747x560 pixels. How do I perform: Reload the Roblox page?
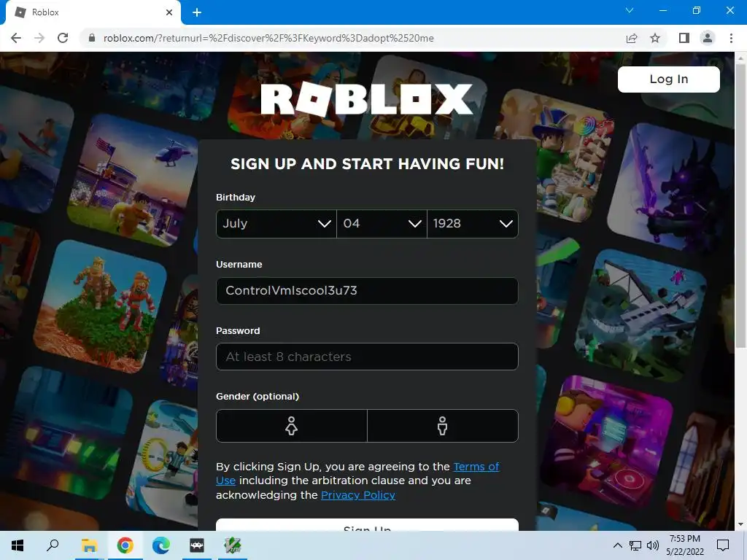click(63, 38)
